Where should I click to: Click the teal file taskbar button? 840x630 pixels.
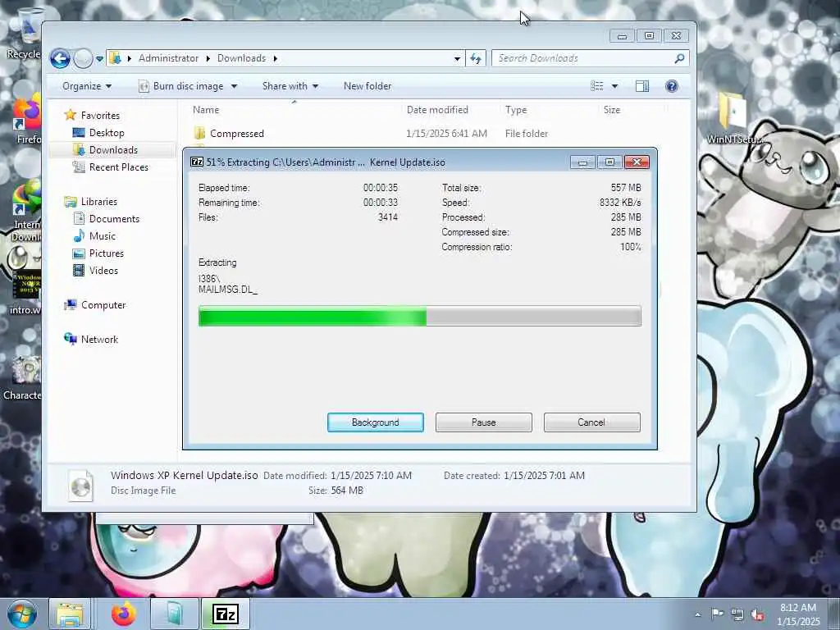[175, 614]
